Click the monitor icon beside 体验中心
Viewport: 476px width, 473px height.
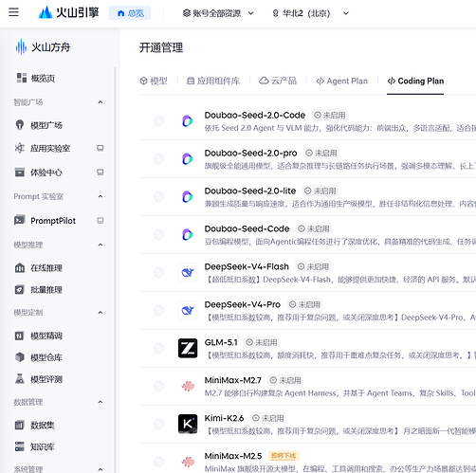coord(101,173)
